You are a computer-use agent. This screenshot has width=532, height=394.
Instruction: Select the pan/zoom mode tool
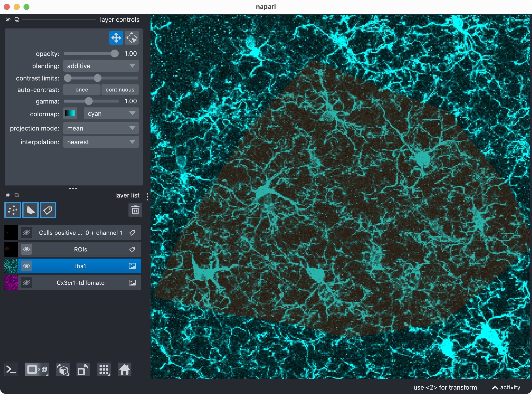click(116, 38)
